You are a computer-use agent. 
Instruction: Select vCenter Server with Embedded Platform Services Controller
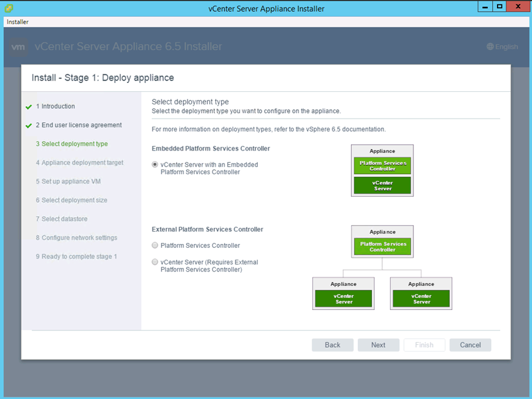[x=155, y=165]
